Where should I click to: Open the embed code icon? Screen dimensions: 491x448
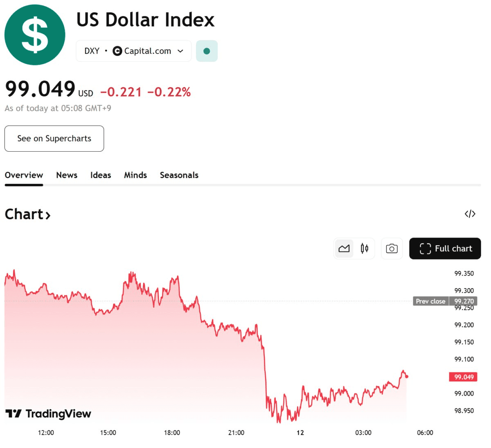coord(470,214)
